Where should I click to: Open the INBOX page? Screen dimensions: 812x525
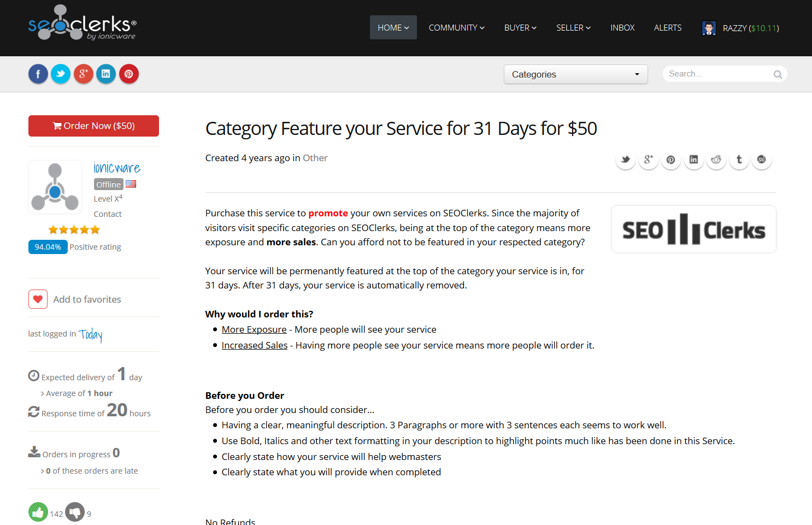(622, 27)
